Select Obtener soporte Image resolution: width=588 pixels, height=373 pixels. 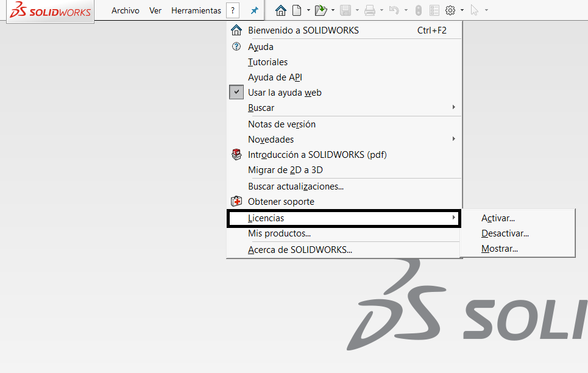pos(344,202)
